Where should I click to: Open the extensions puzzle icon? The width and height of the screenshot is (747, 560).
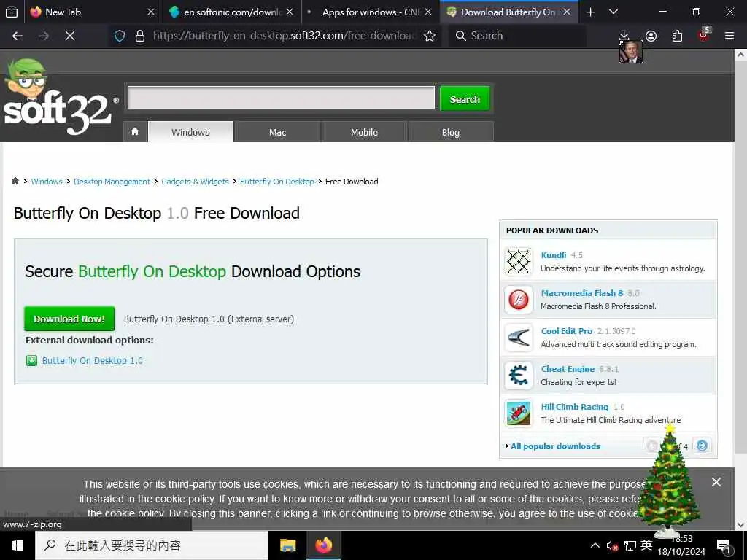coord(677,36)
